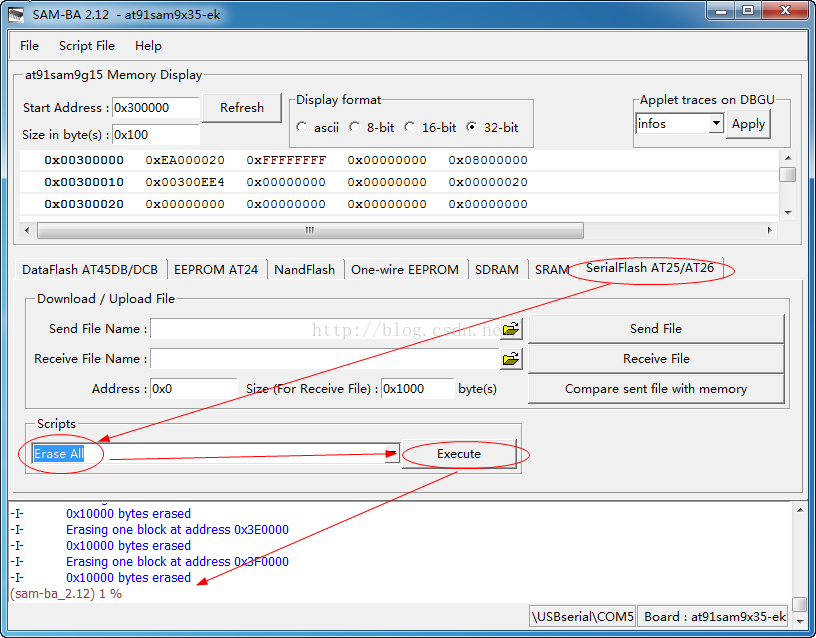Switch to SRAM tab
This screenshot has height=638, width=816.
click(552, 270)
